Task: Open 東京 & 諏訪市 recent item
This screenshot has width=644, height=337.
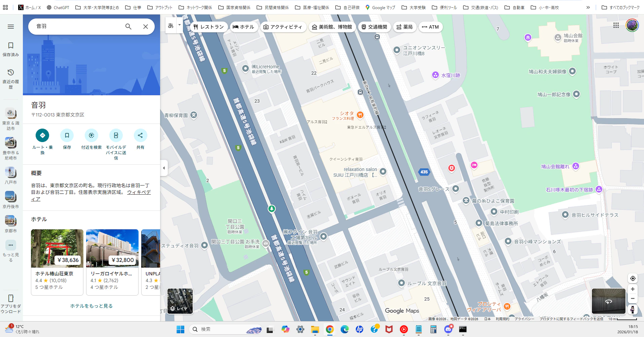Action: 11,119
